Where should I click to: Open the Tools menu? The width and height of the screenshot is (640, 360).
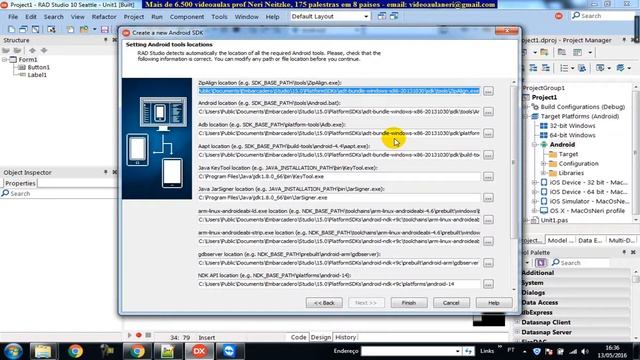[219, 17]
